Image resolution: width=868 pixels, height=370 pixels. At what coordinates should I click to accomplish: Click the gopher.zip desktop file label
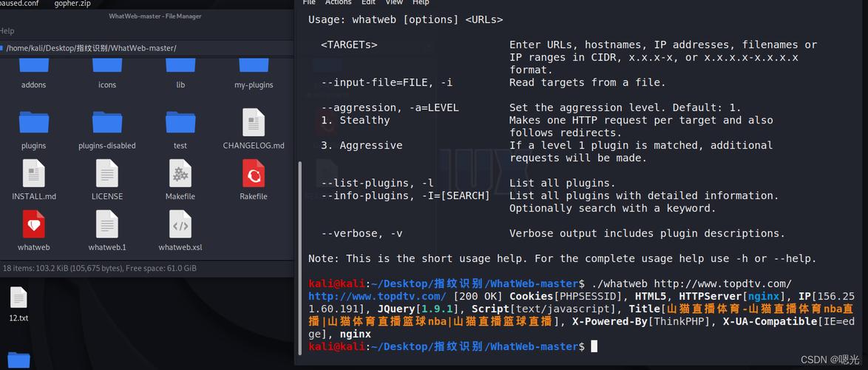point(72,4)
